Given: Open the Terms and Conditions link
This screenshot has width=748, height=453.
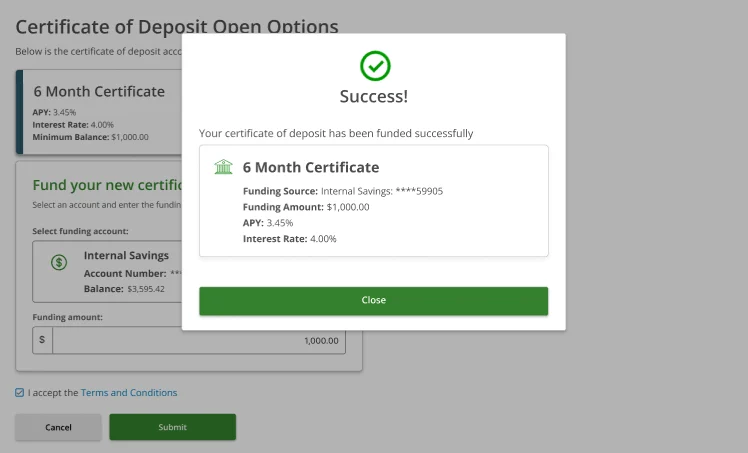Looking at the screenshot, I should [x=129, y=392].
